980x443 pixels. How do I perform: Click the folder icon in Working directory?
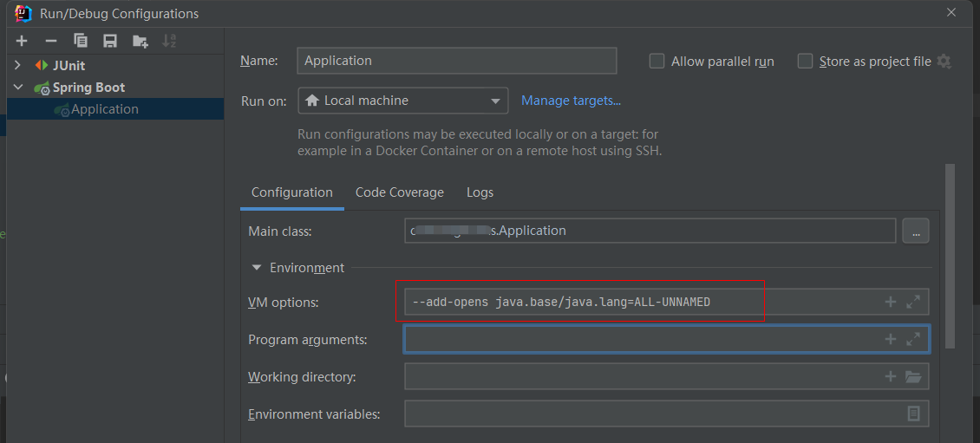pos(913,376)
